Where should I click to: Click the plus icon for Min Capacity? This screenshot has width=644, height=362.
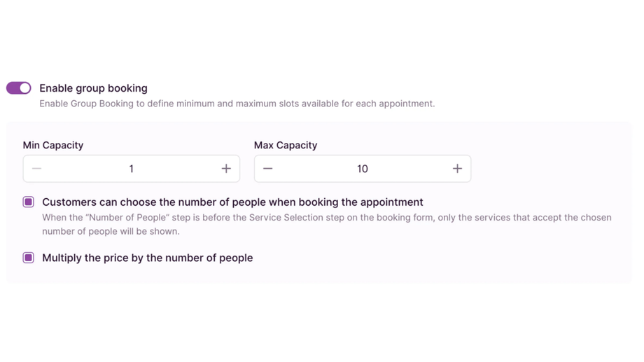point(226,169)
